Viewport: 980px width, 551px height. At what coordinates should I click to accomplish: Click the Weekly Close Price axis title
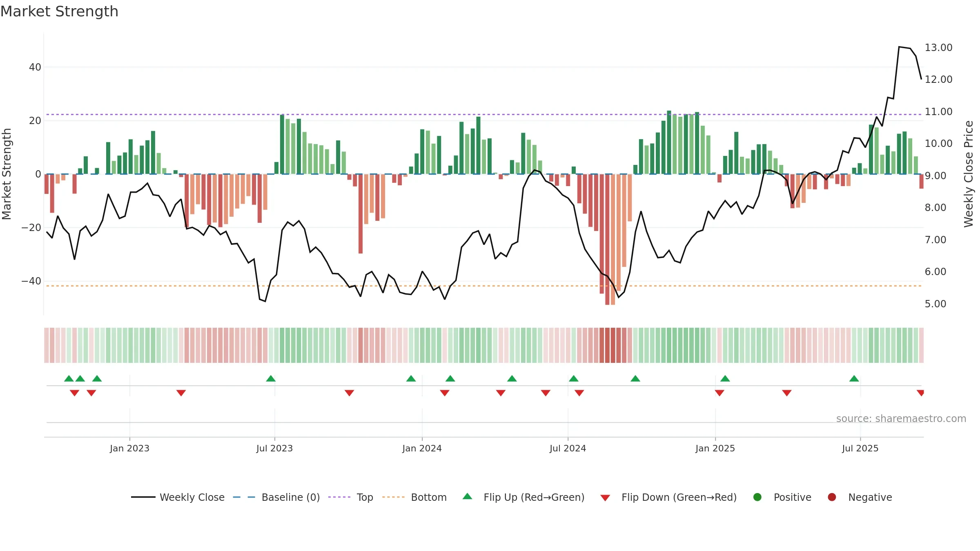pos(969,174)
